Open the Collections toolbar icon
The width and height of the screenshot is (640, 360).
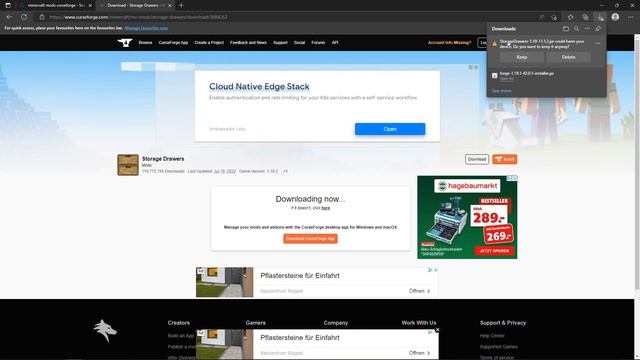(x=585, y=17)
